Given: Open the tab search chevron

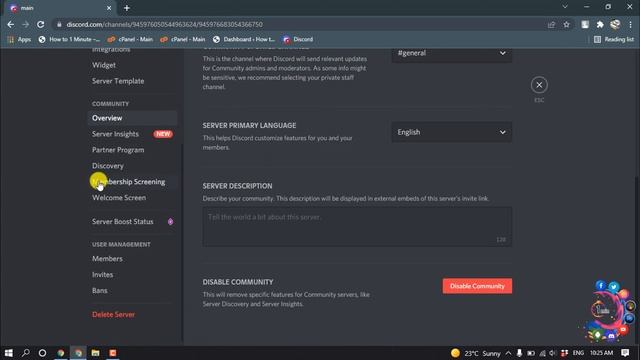Looking at the screenshot, I should (565, 7).
